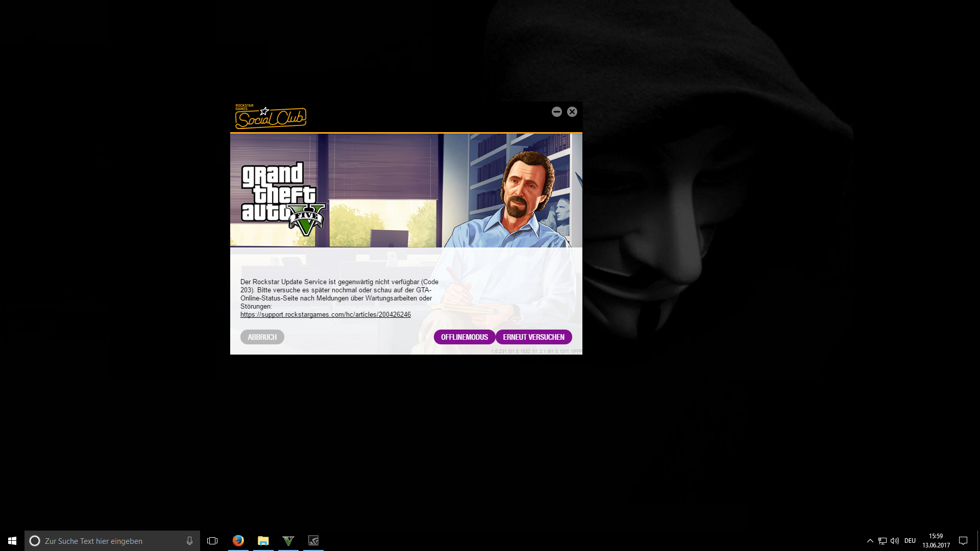
Task: Expand hidden system tray icons
Action: (870, 541)
